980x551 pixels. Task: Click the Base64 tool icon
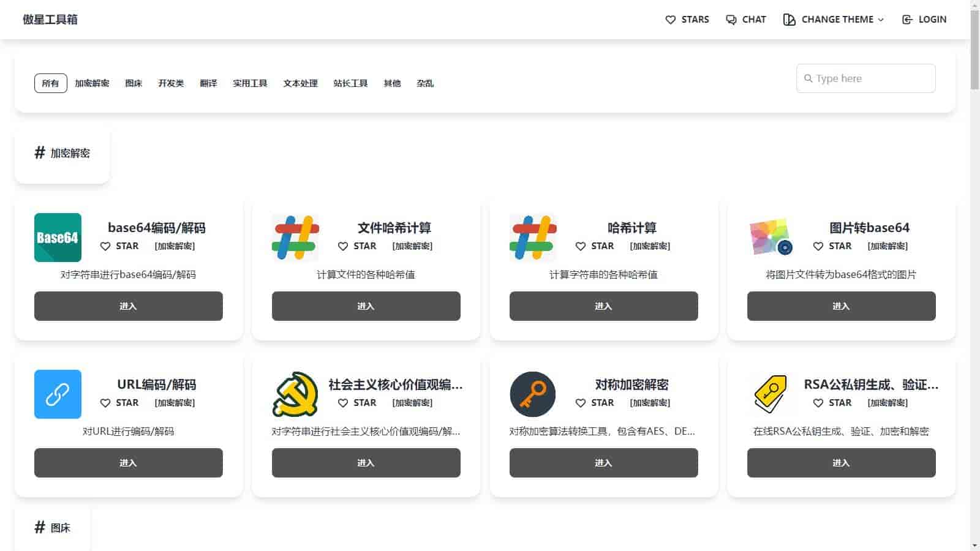coord(58,238)
